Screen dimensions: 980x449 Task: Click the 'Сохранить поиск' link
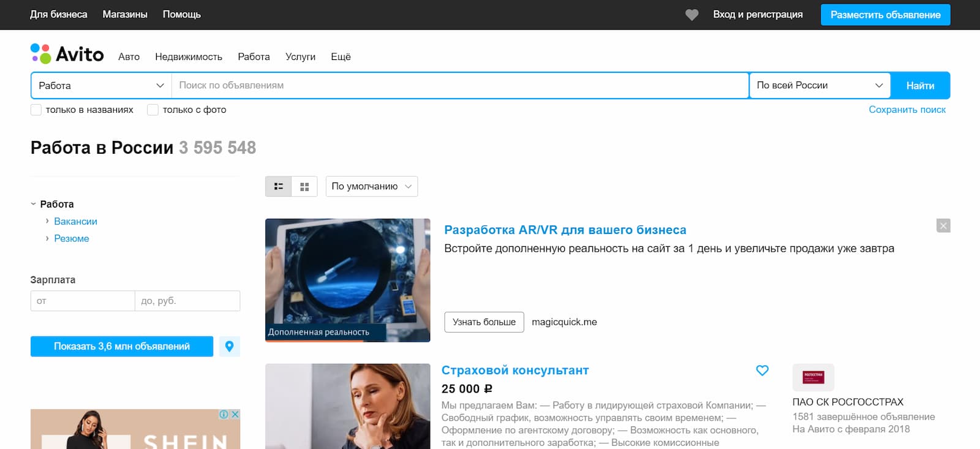click(907, 110)
